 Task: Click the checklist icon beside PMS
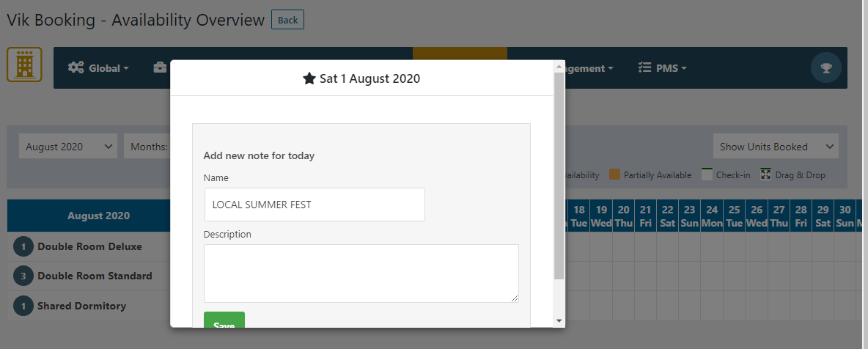[x=645, y=68]
